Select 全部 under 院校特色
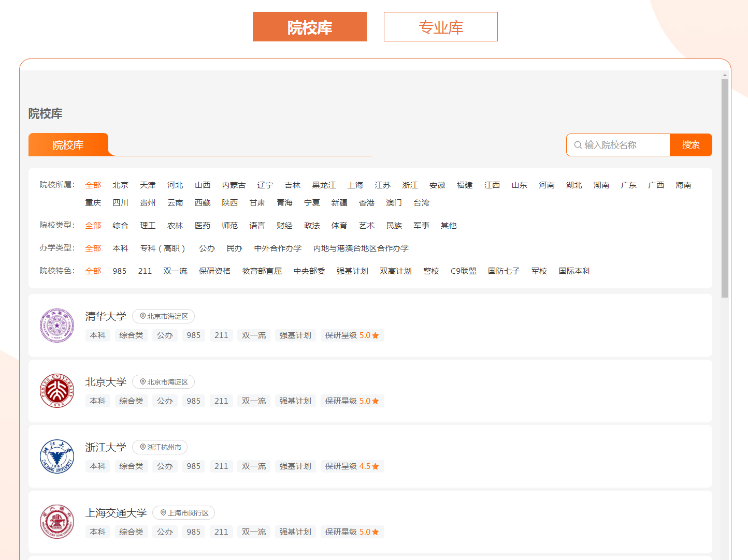Screen dimensions: 748x560 pyautogui.click(x=93, y=271)
